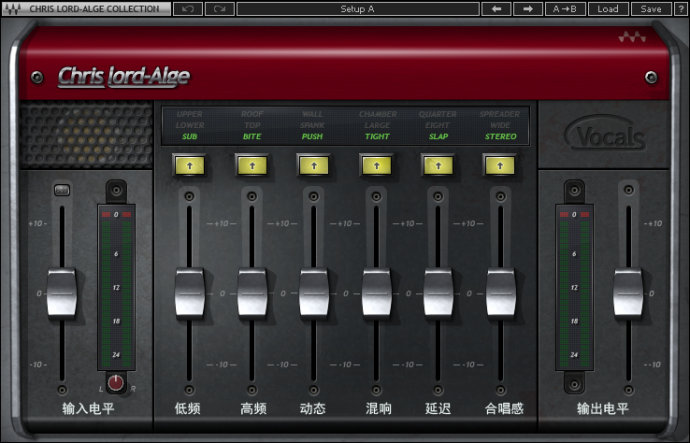Click the input sensitivity LED above the input fader

(62, 190)
